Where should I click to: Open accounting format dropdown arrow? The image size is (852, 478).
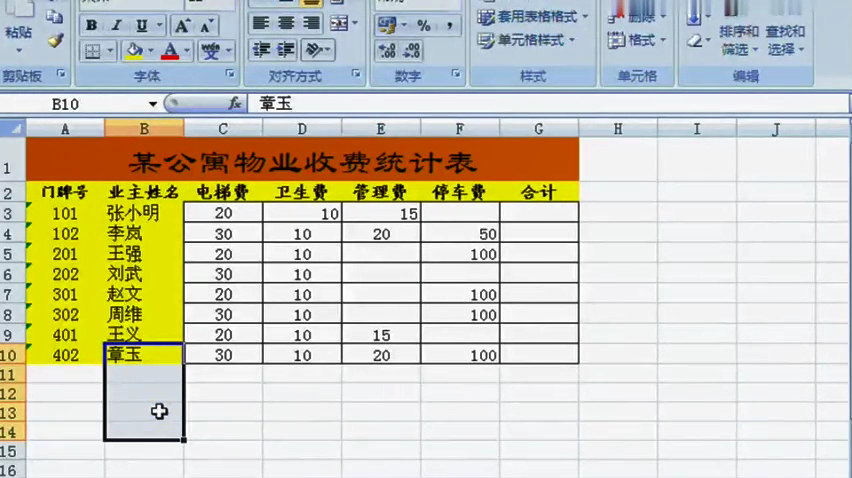(404, 25)
